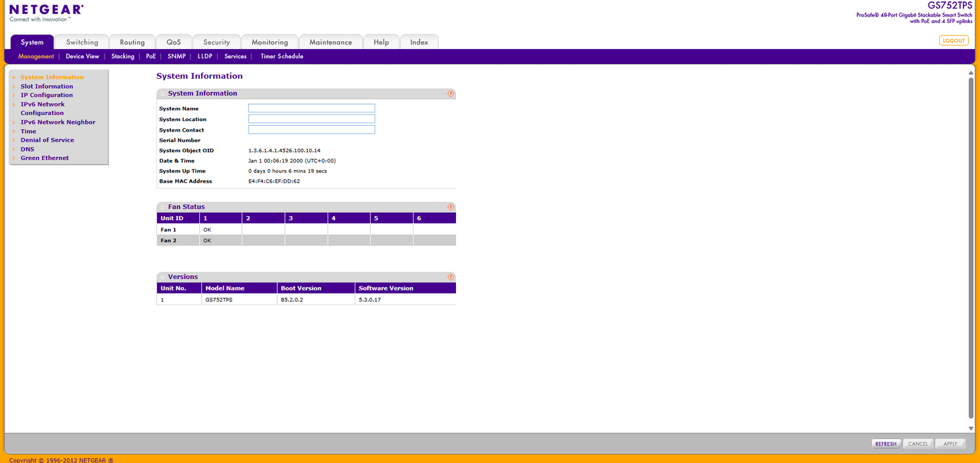Switch to the Switching tab
The image size is (980, 463).
(82, 42)
